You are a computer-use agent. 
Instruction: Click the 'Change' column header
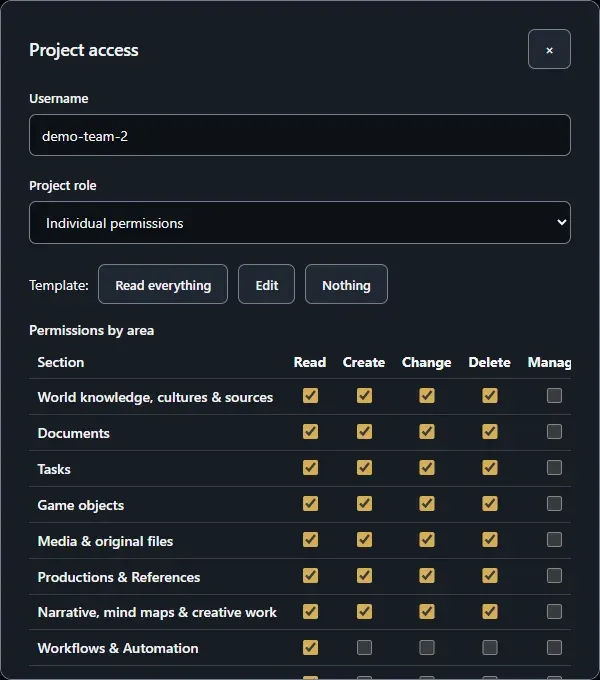[x=427, y=362]
